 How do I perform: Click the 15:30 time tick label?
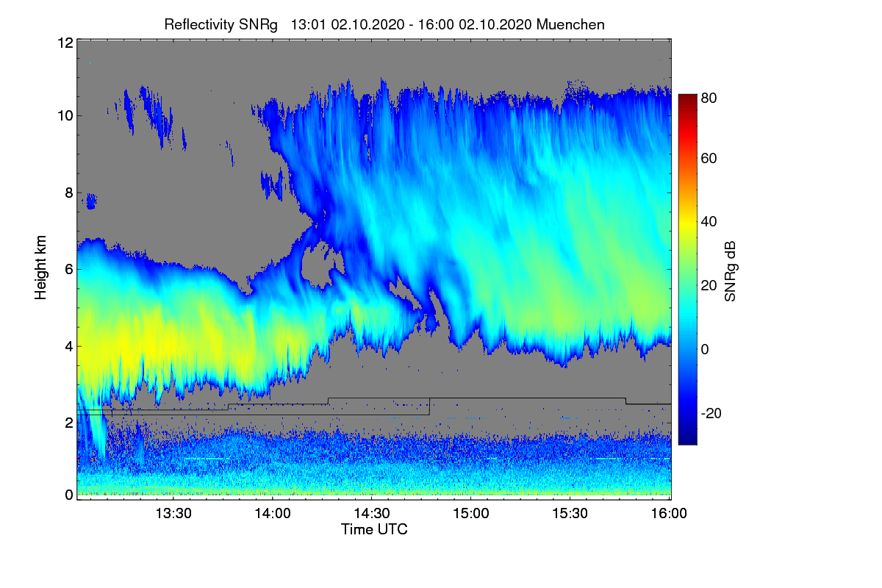tap(570, 514)
